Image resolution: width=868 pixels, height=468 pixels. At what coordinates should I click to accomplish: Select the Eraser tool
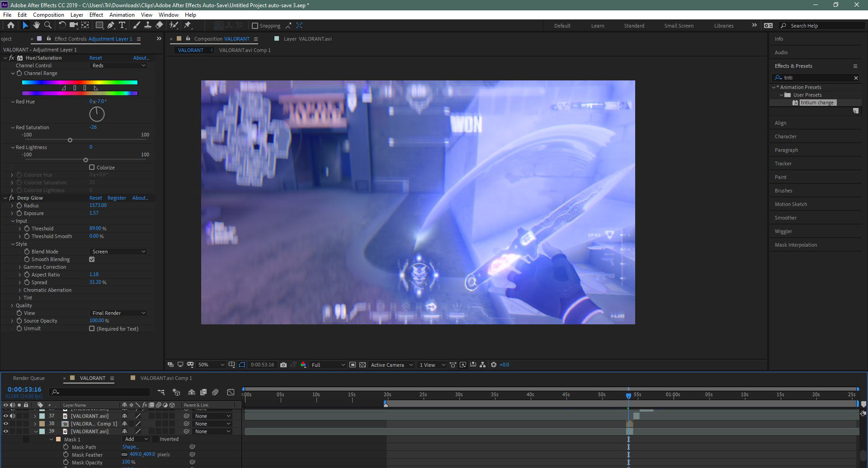coord(159,25)
